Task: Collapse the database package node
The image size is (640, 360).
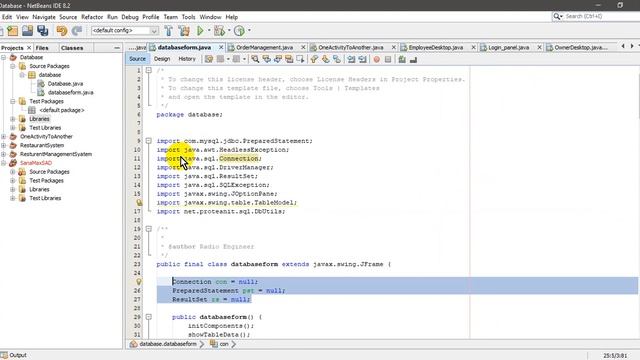Action: click(22, 75)
